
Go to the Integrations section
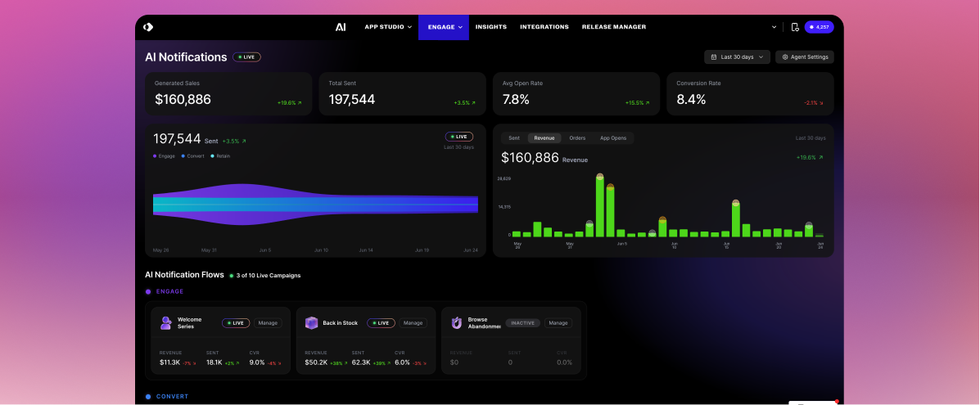pyautogui.click(x=544, y=27)
